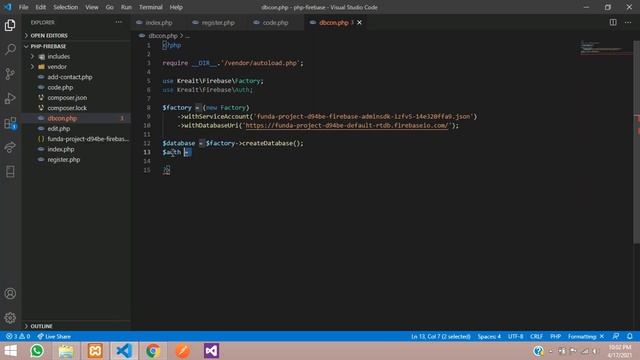Screen dimensions: 640x360
Task: Open the Search view in activity bar
Action: pos(10,49)
